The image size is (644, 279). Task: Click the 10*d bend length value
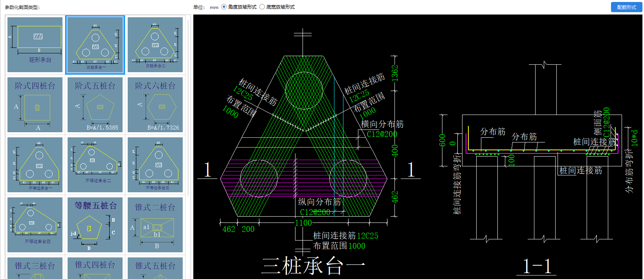tap(635, 138)
